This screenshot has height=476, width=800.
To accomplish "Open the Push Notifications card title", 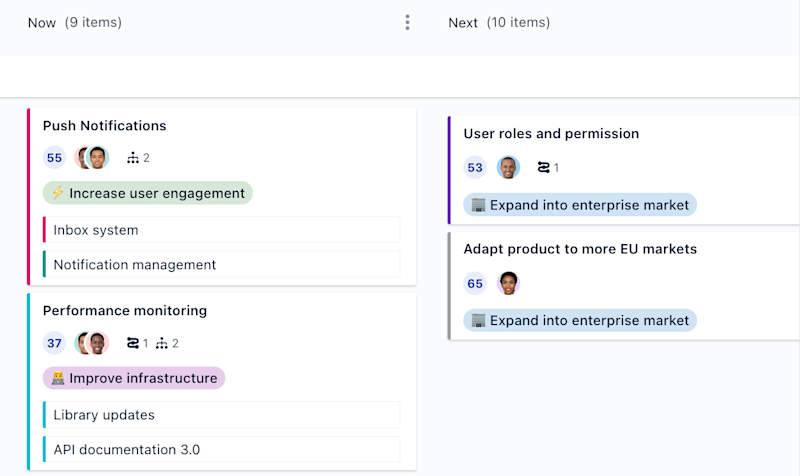I will point(104,126).
